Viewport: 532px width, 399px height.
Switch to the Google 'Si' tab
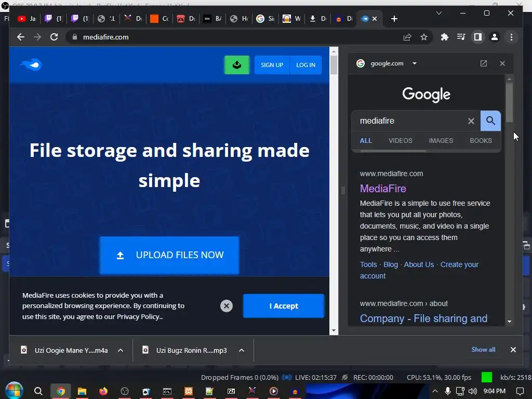tap(265, 19)
